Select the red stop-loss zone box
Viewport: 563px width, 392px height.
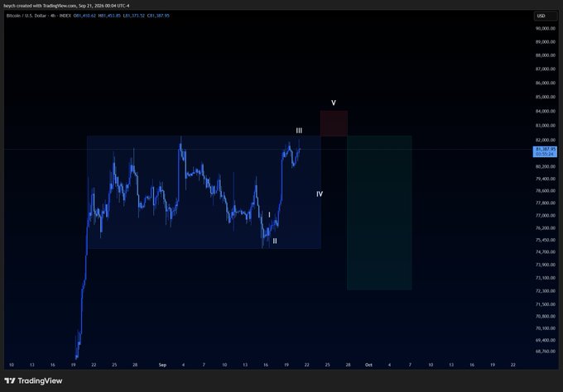(334, 123)
